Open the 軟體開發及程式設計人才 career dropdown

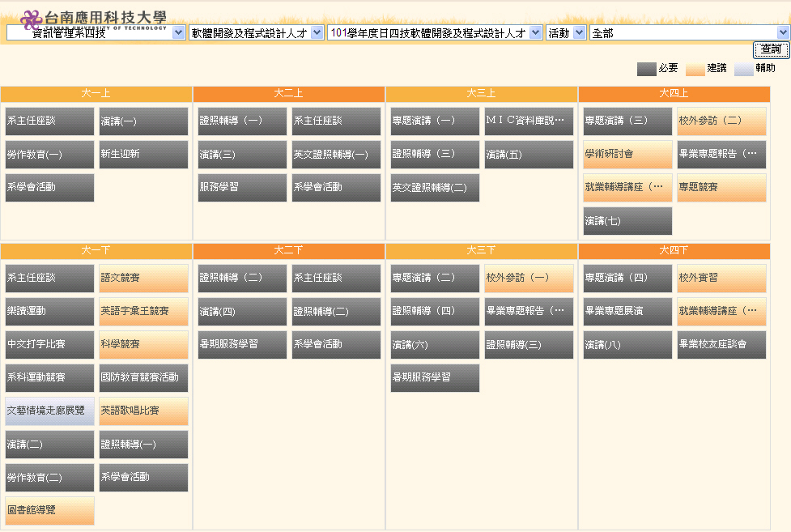[257, 33]
